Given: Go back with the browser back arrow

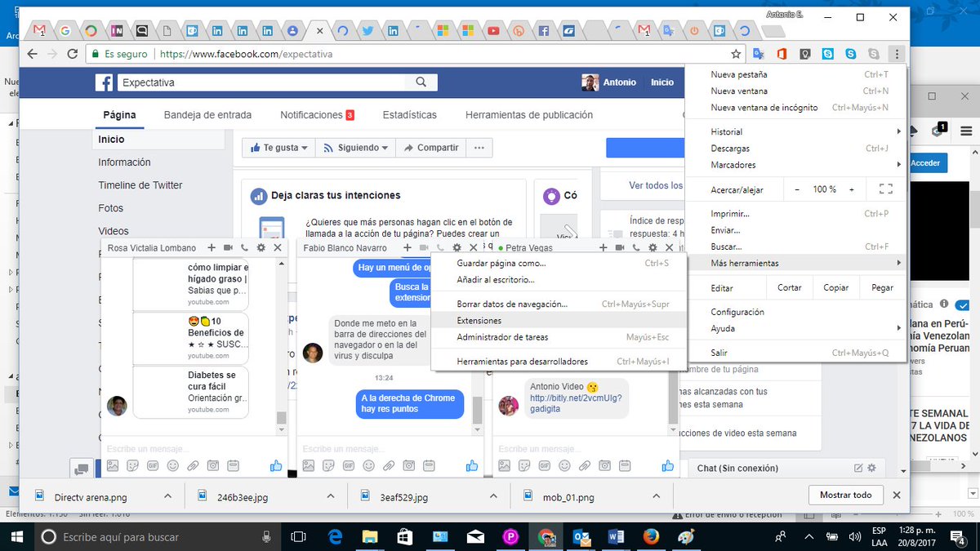Looking at the screenshot, I should tap(32, 54).
